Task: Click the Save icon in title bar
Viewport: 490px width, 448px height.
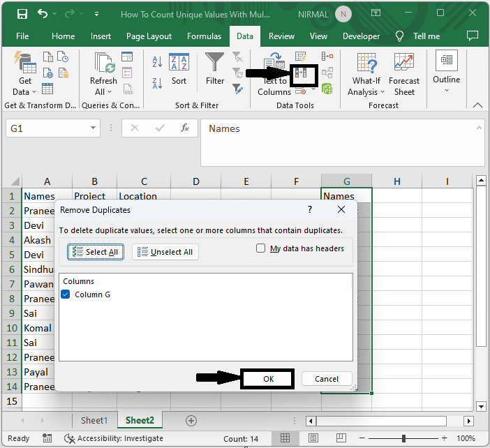Action: click(x=22, y=14)
